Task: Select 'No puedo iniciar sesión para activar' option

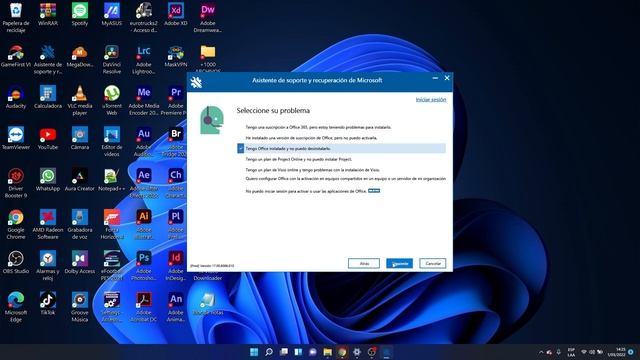Action: 306,191
